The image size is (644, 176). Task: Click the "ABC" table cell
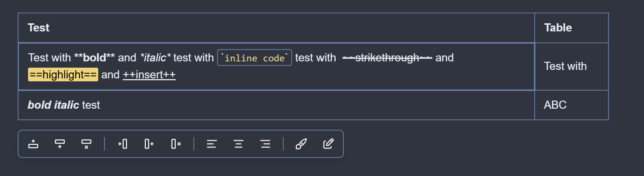pyautogui.click(x=555, y=105)
